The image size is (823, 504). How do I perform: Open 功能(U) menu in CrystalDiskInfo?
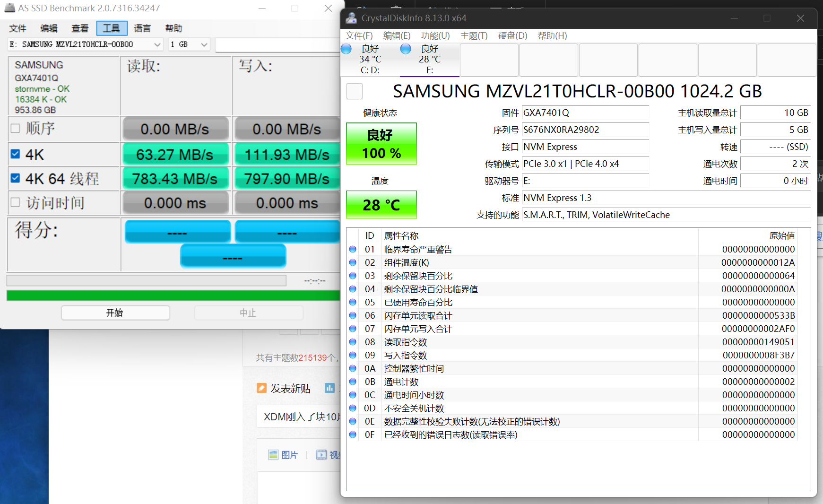[x=435, y=36]
